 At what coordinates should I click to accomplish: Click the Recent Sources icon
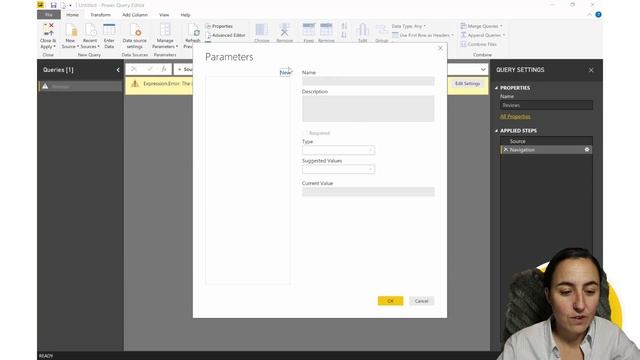(90, 30)
